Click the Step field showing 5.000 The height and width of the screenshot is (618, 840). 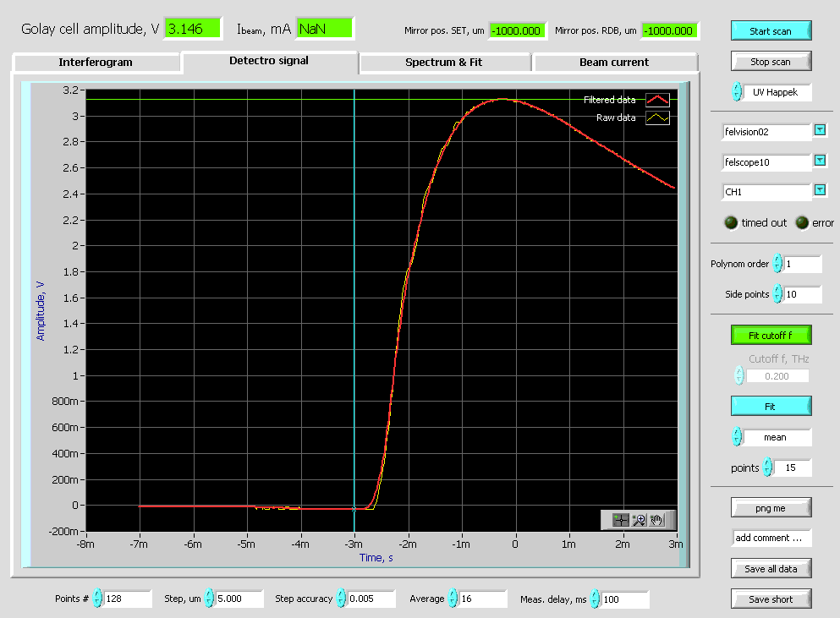(239, 599)
